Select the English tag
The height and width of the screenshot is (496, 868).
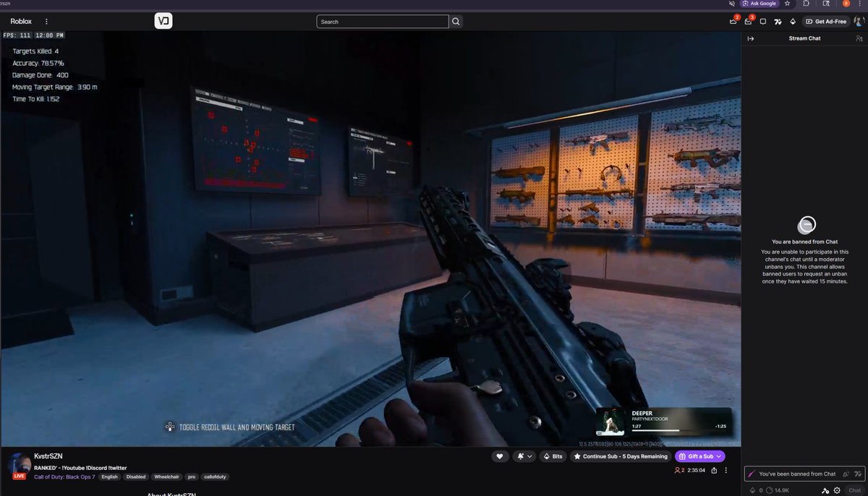(x=109, y=476)
